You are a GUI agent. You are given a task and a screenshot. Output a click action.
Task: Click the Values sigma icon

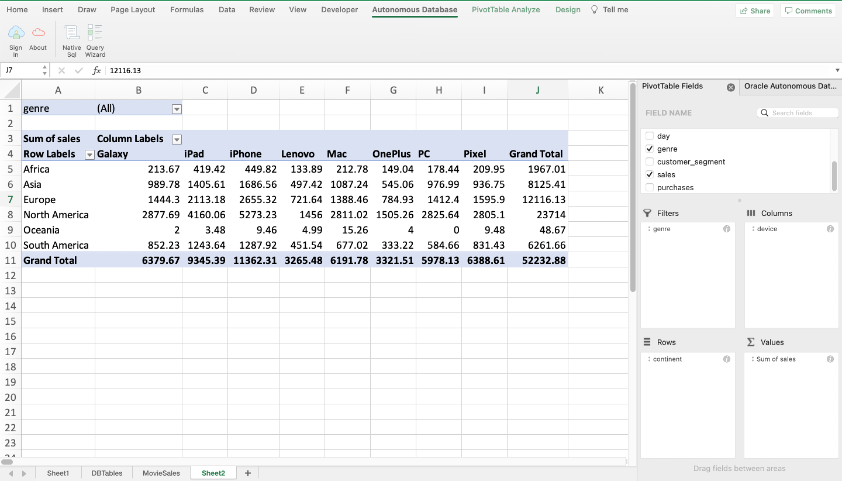pos(751,342)
